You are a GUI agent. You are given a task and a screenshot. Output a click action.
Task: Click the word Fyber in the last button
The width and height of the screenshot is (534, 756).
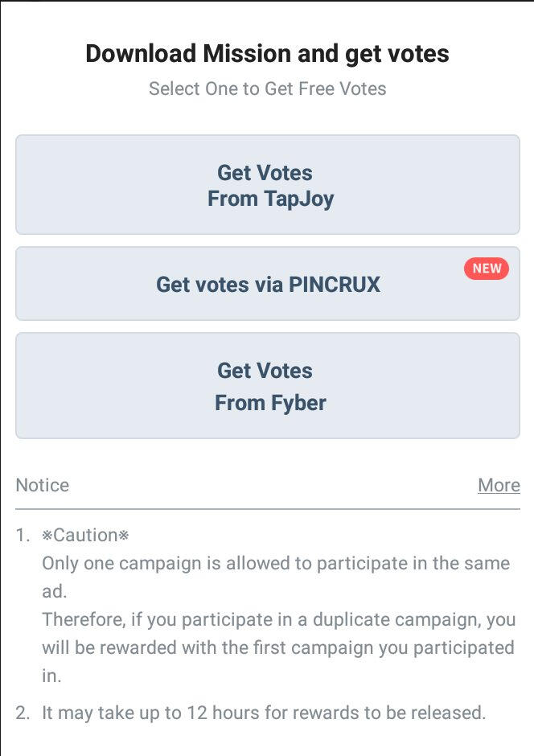point(298,402)
